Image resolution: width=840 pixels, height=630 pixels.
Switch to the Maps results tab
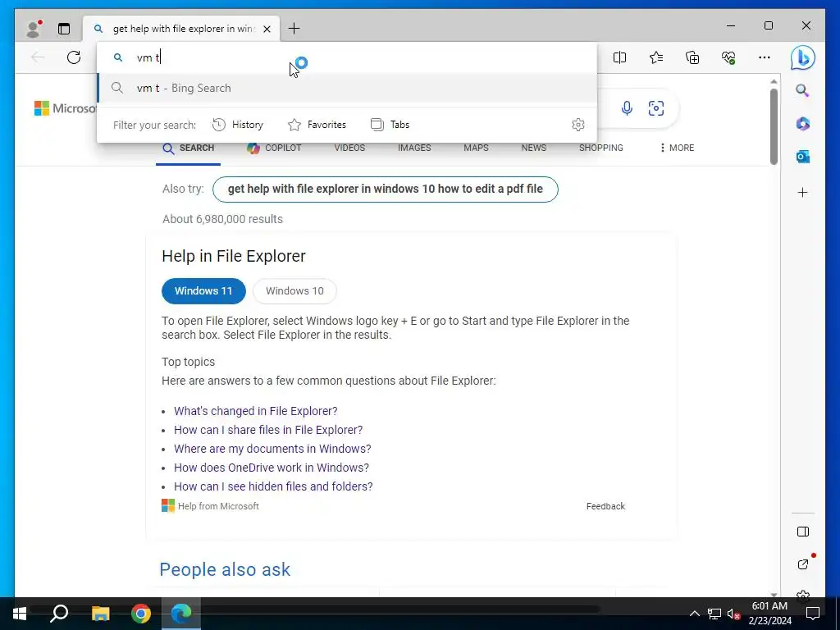[x=476, y=148]
